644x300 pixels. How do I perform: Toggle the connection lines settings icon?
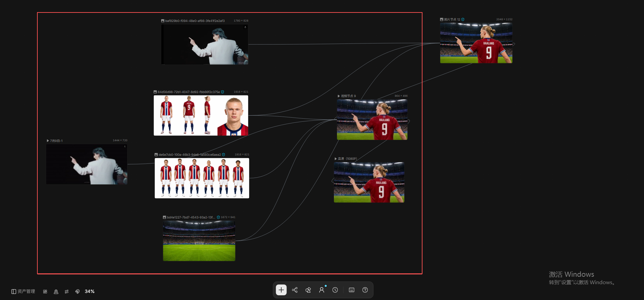tap(67, 292)
